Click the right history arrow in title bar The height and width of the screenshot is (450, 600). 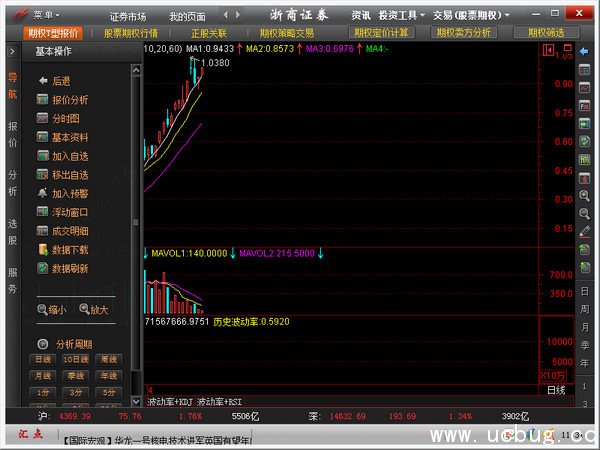pyautogui.click(x=238, y=15)
